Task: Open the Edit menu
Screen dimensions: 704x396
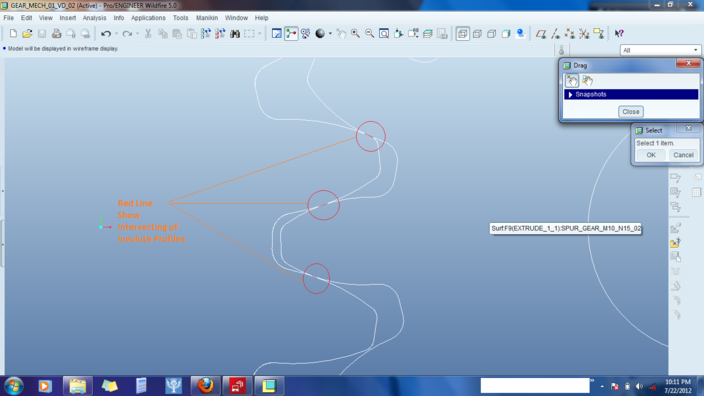Action: pos(26,18)
